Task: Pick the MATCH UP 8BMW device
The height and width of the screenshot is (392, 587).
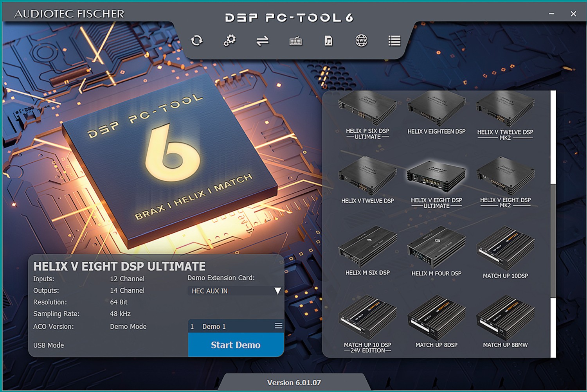Action: 505,322
